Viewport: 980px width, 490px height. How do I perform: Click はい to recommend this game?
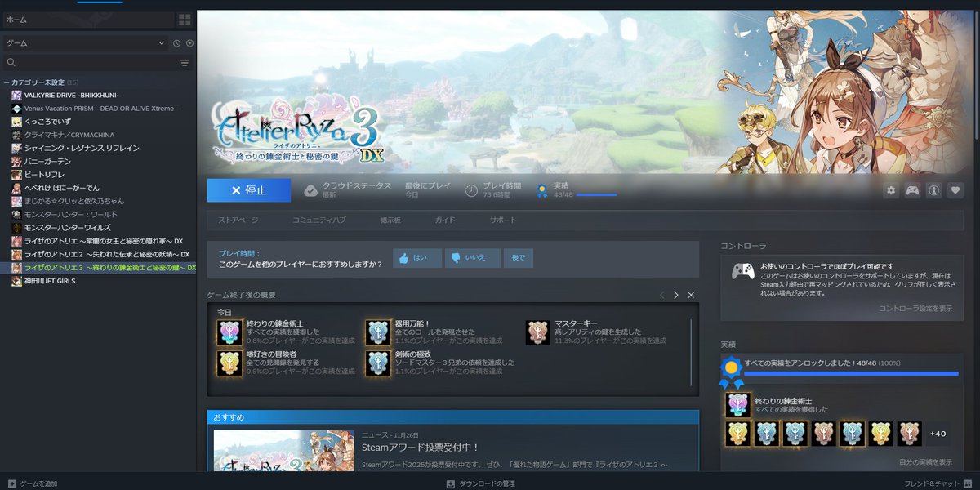[x=416, y=258]
